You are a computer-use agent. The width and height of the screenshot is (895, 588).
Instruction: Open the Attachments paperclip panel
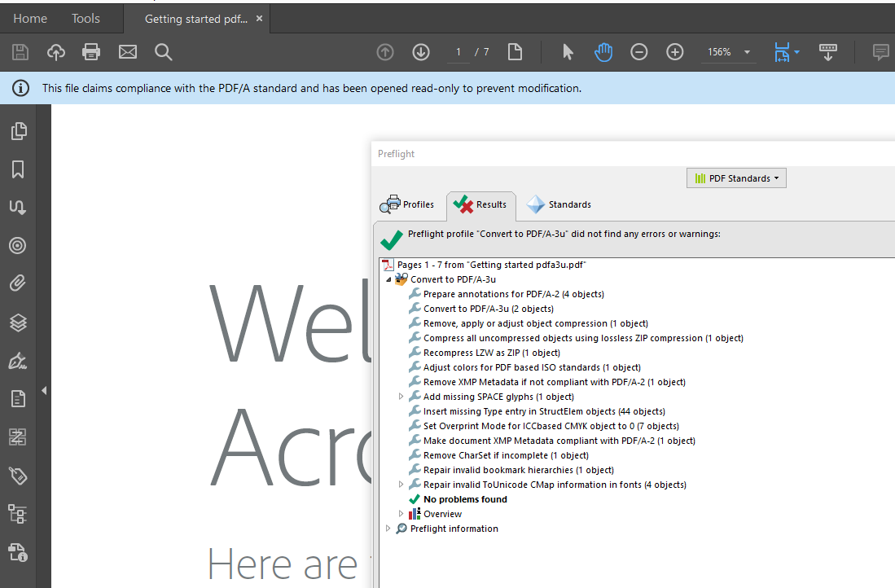tap(18, 283)
